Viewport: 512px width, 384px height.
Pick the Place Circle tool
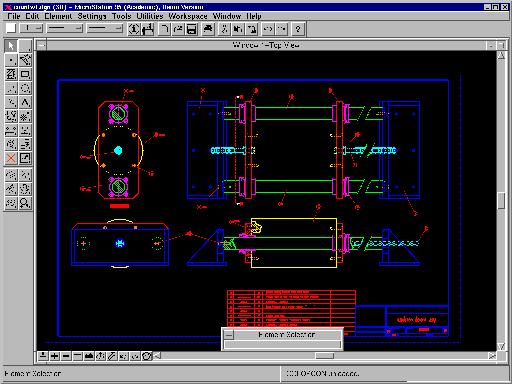point(25,88)
